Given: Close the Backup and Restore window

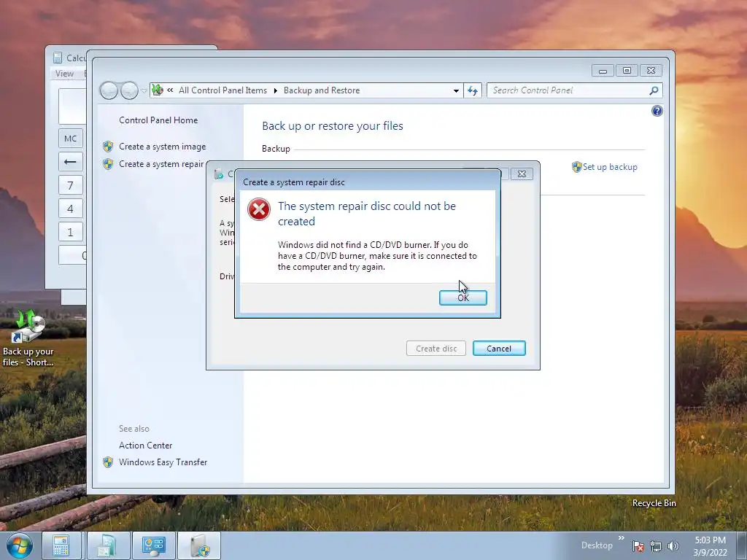Looking at the screenshot, I should 651,71.
